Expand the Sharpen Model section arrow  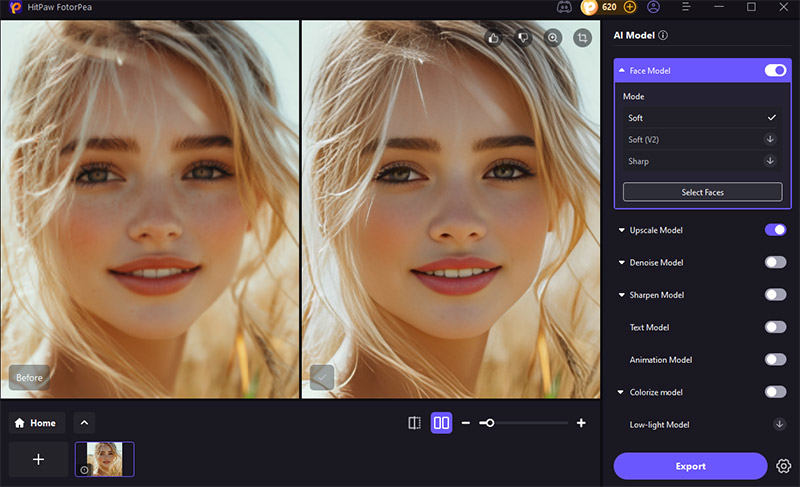621,295
